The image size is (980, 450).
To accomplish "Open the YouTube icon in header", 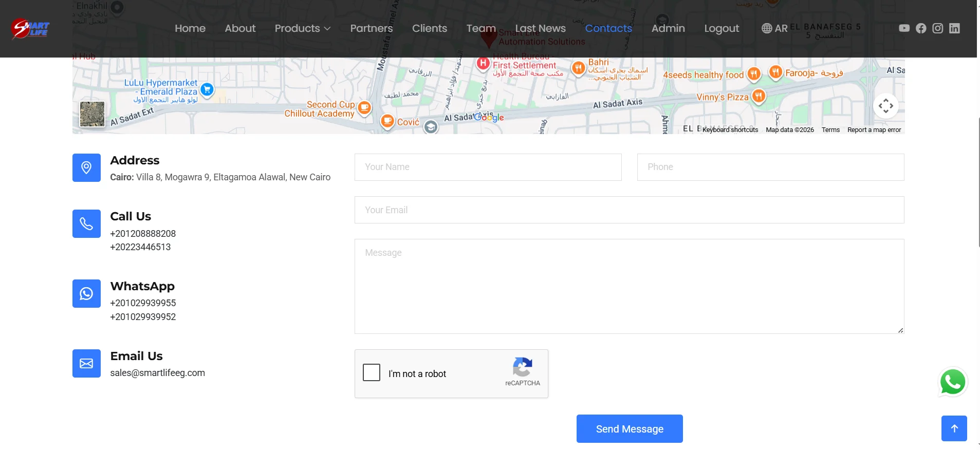I will coord(904,28).
